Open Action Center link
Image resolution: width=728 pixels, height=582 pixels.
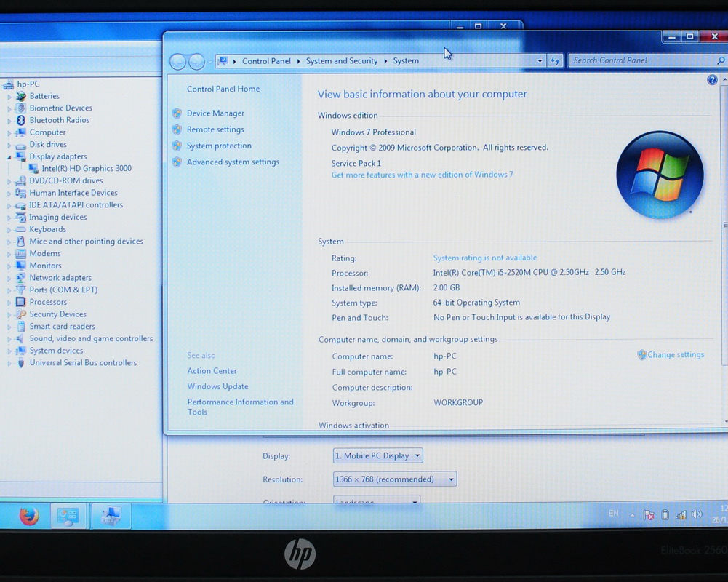click(212, 371)
